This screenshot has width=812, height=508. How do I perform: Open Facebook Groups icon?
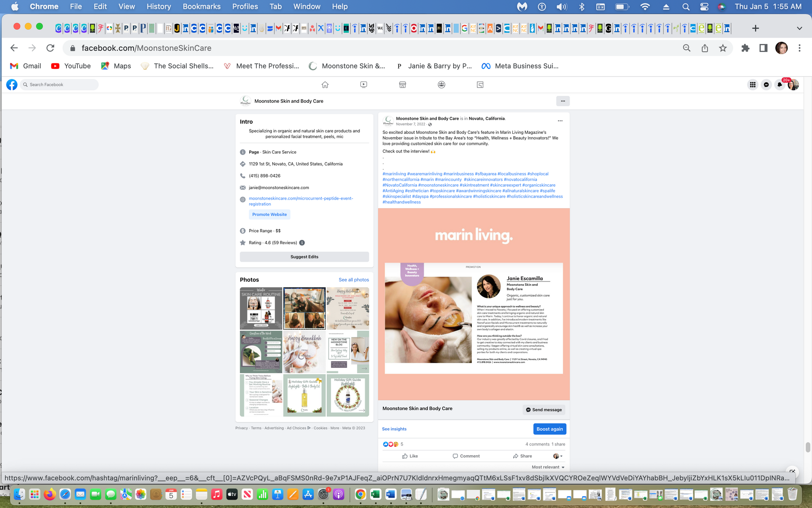tap(441, 85)
